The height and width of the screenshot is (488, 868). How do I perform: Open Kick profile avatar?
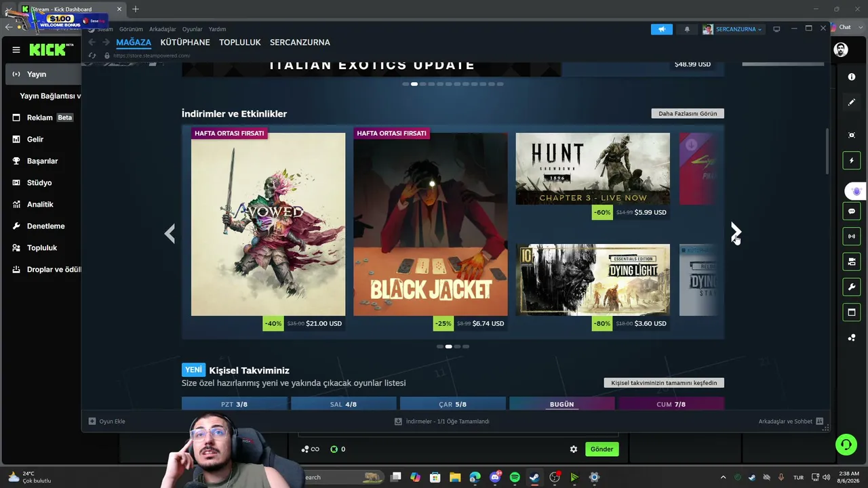(841, 49)
